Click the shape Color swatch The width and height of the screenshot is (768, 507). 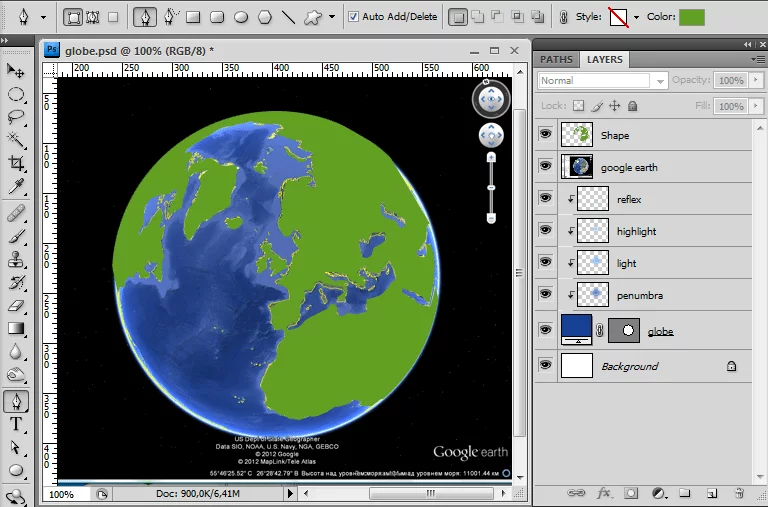pos(692,17)
